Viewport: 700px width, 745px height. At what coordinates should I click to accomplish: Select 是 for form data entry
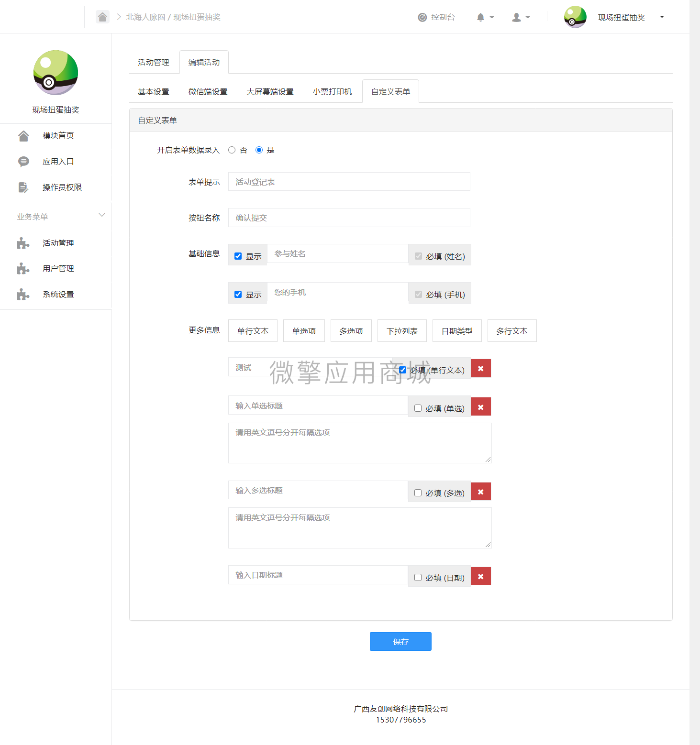[259, 150]
